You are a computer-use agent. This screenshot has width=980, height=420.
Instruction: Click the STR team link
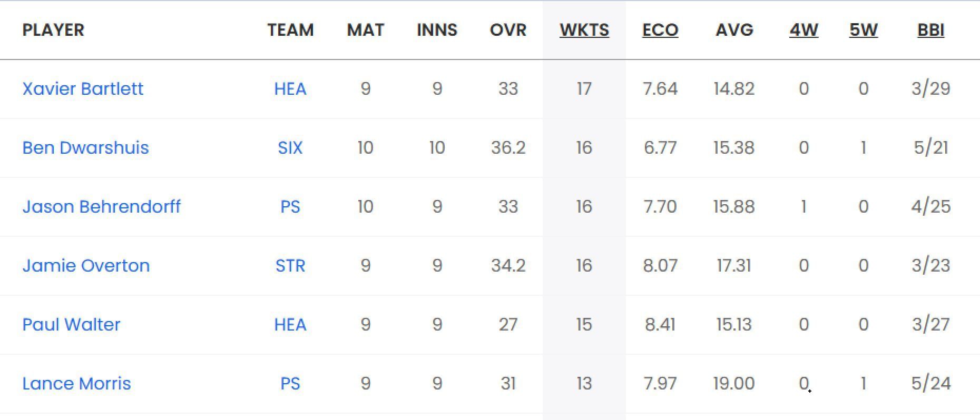[290, 265]
